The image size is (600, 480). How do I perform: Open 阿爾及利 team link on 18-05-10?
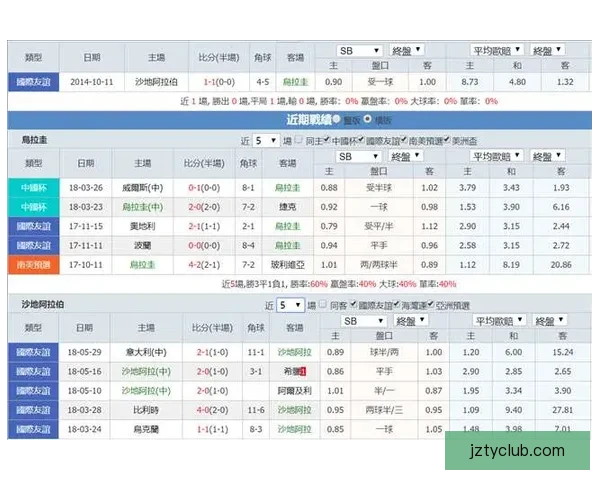pyautogui.click(x=294, y=391)
